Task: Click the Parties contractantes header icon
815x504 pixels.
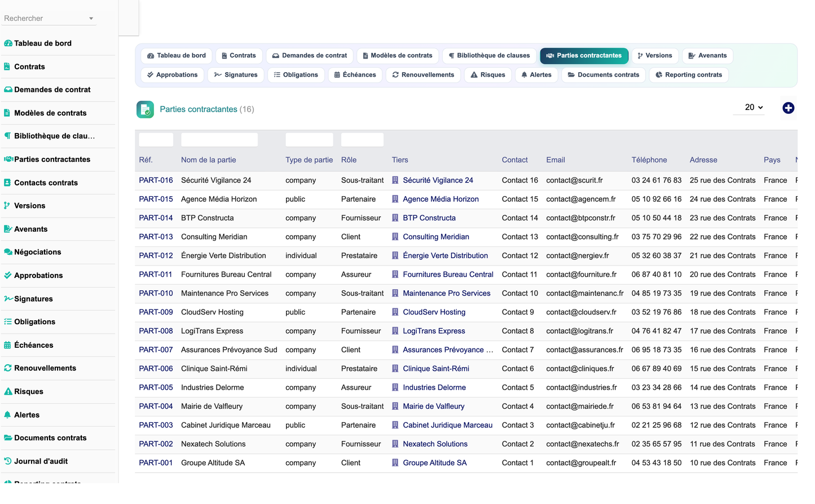Action: pos(145,109)
